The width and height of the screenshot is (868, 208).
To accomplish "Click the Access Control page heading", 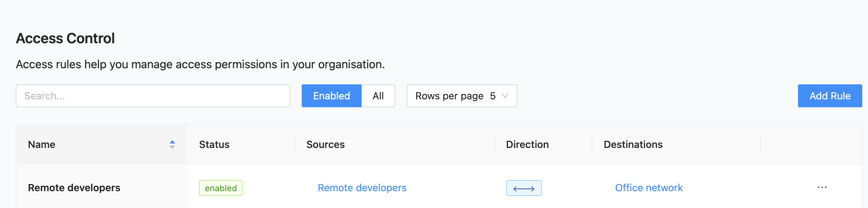I will pos(65,38).
